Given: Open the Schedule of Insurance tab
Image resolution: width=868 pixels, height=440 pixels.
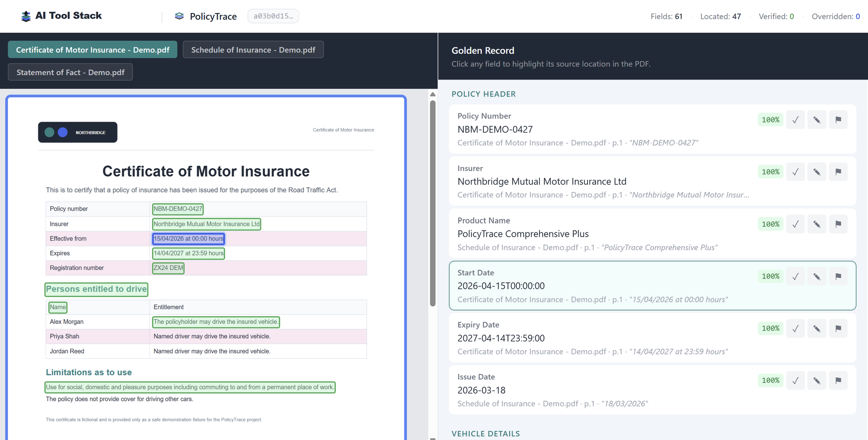Looking at the screenshot, I should pyautogui.click(x=253, y=50).
